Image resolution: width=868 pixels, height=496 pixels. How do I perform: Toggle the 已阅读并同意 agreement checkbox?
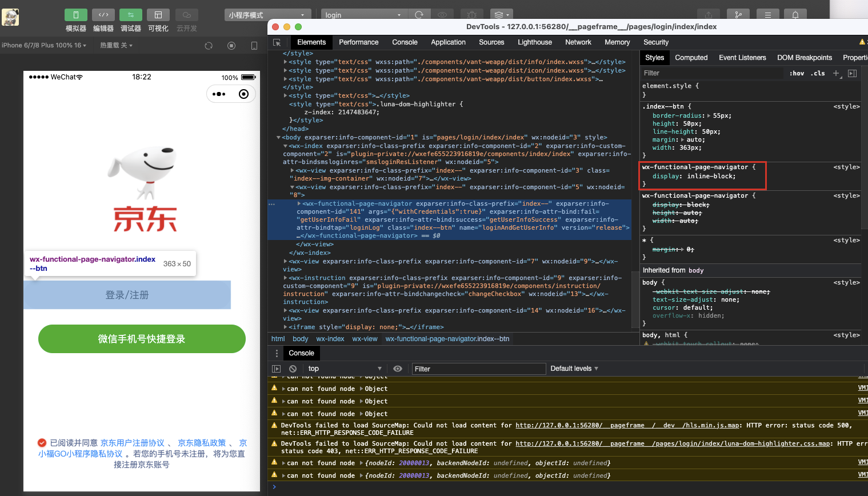(x=42, y=443)
